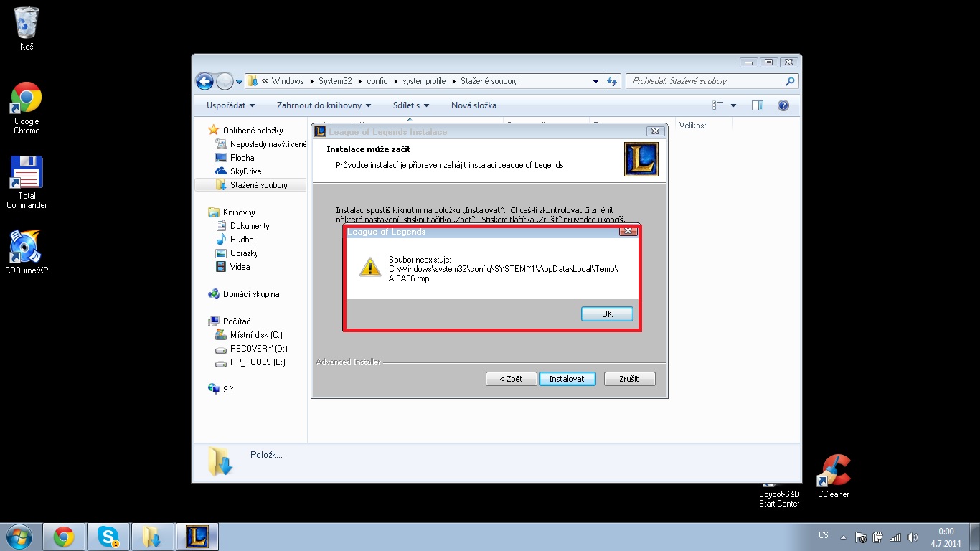Sort files by the Velikost column
The height and width of the screenshot is (551, 980).
point(693,126)
